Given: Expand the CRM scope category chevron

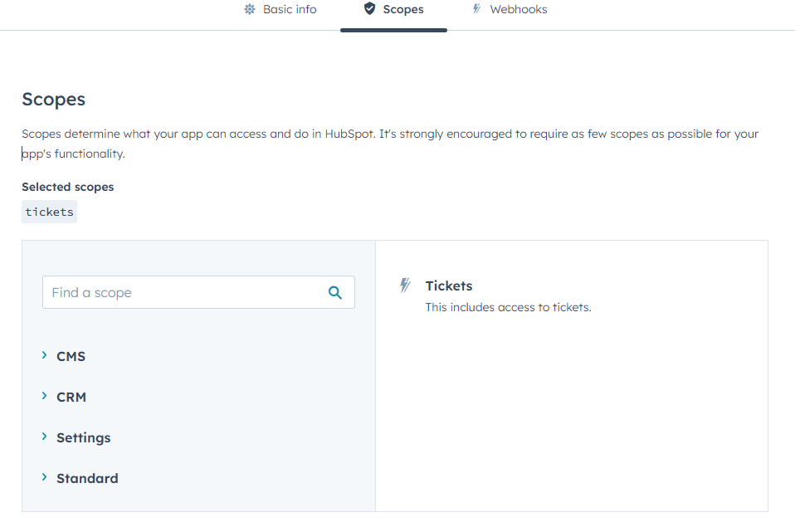Looking at the screenshot, I should coord(44,396).
